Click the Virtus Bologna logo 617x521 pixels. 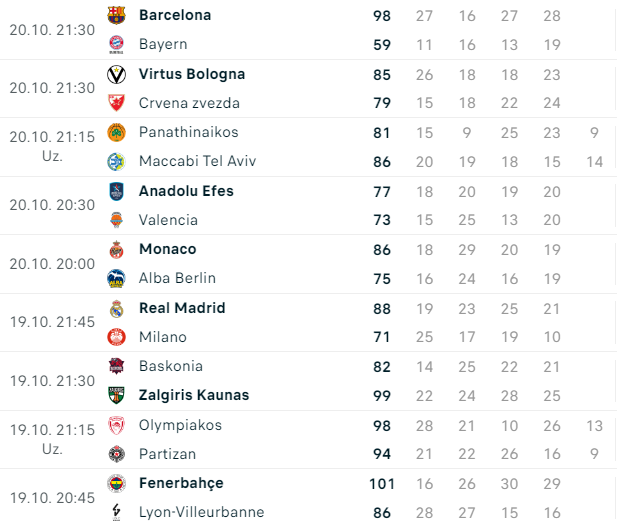point(116,74)
